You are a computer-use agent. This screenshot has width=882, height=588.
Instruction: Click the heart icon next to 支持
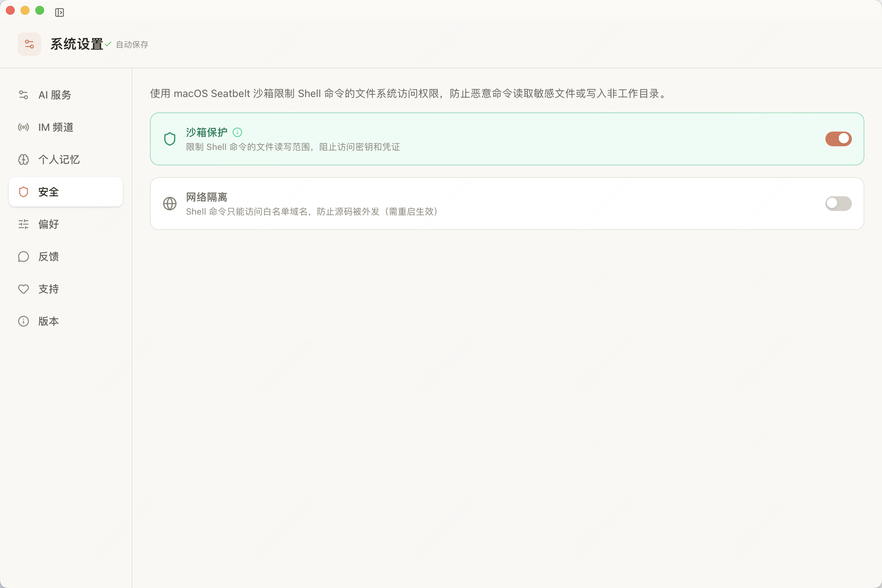23,289
